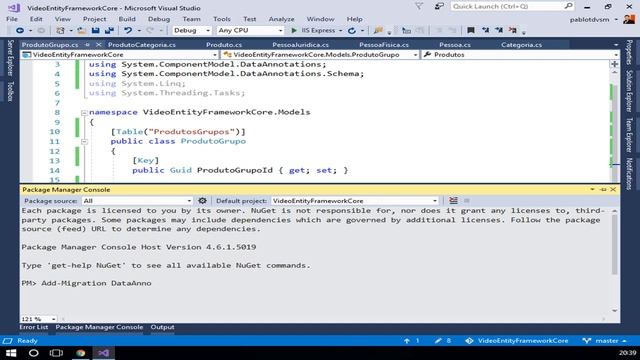This screenshot has width=640, height=360.
Task: Open the Debug configuration dropdown
Action: 191,31
